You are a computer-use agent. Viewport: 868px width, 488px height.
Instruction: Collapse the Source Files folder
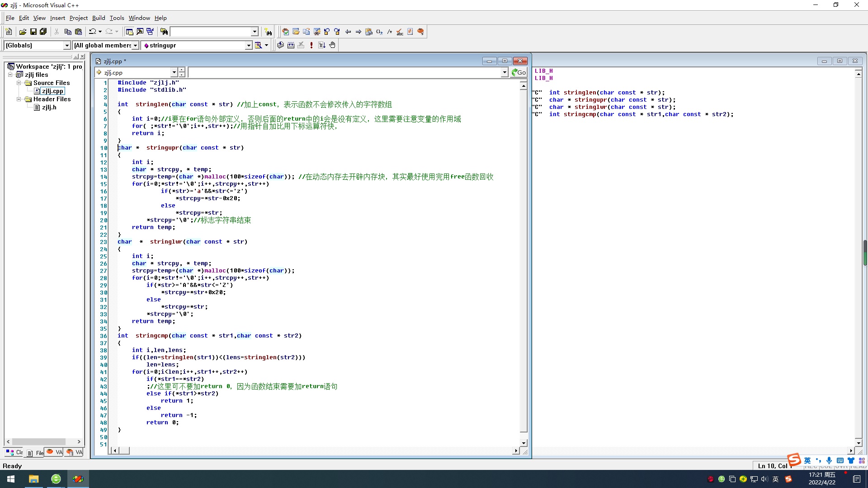click(19, 83)
